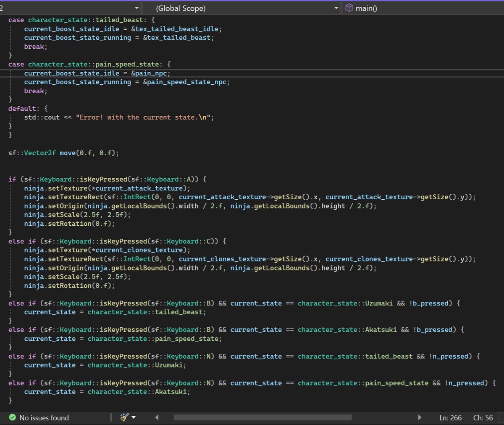The image size is (504, 425).
Task: Open the main() member dropdown
Action: (x=423, y=8)
